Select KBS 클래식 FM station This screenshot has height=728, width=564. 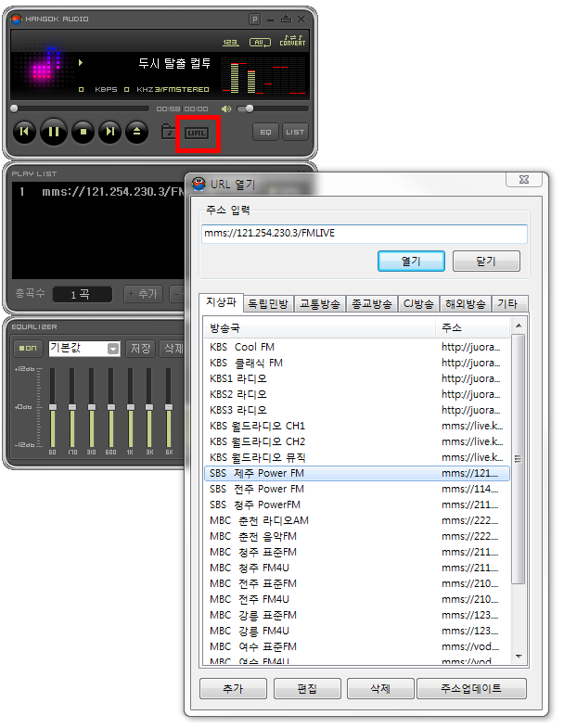(x=357, y=363)
